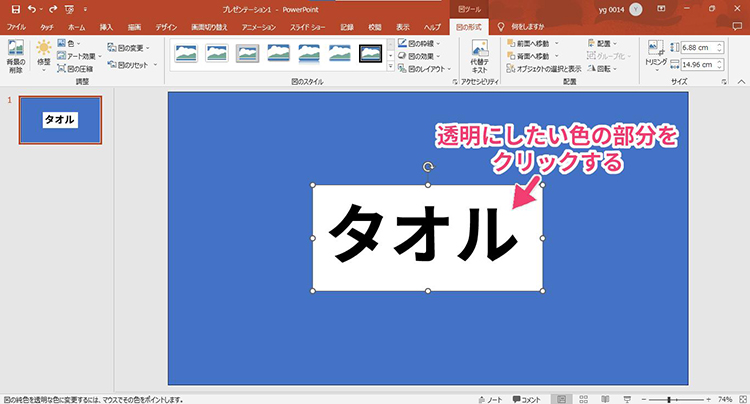Select slide 1 thumbnail in the left panel
This screenshot has height=404, width=750.
click(x=59, y=120)
